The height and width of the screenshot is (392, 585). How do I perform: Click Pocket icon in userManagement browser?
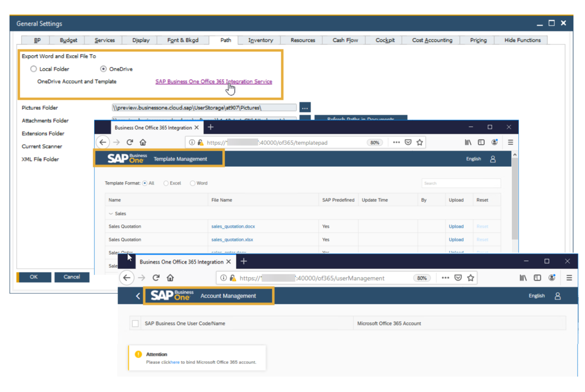pos(458,278)
